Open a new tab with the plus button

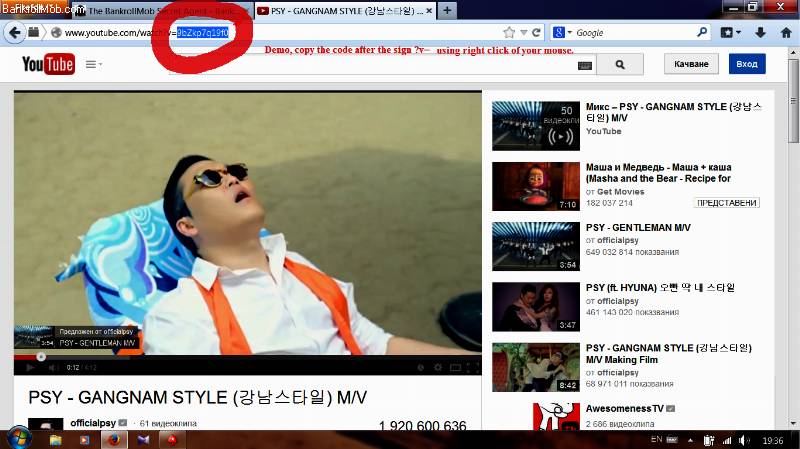point(447,10)
